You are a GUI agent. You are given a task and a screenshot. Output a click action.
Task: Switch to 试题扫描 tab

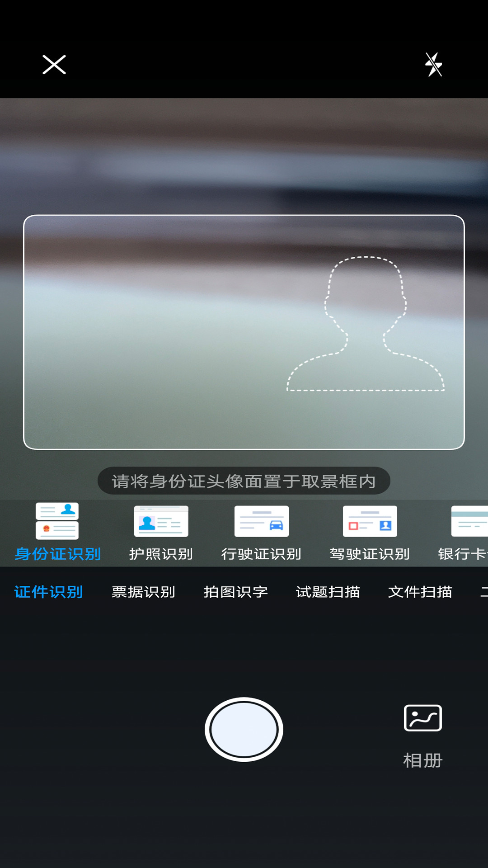(x=328, y=592)
